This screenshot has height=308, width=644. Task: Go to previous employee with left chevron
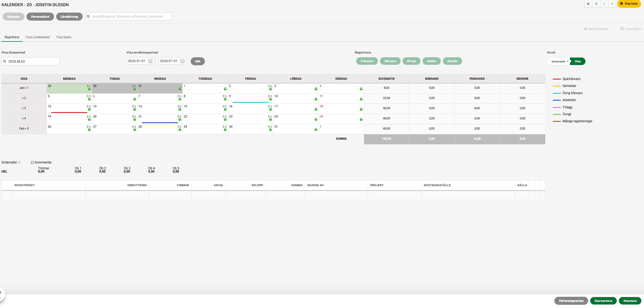596,4
